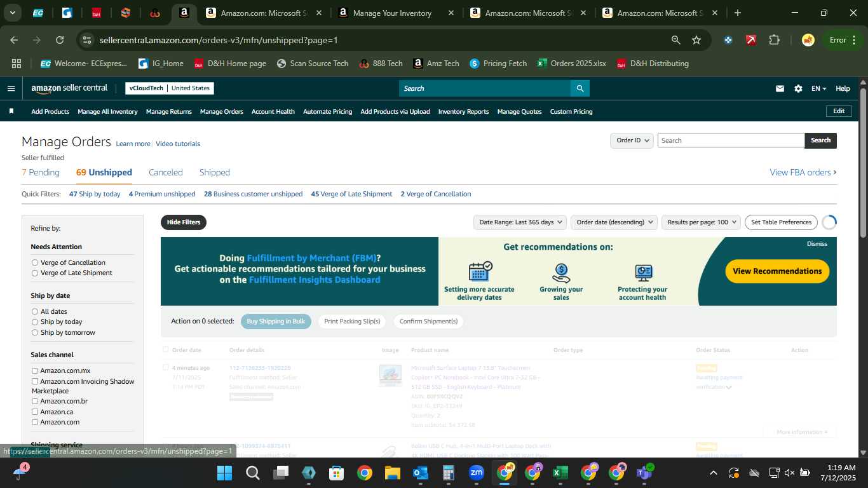868x488 pixels.
Task: Click Print Packing Slip(s) button
Action: [352, 321]
